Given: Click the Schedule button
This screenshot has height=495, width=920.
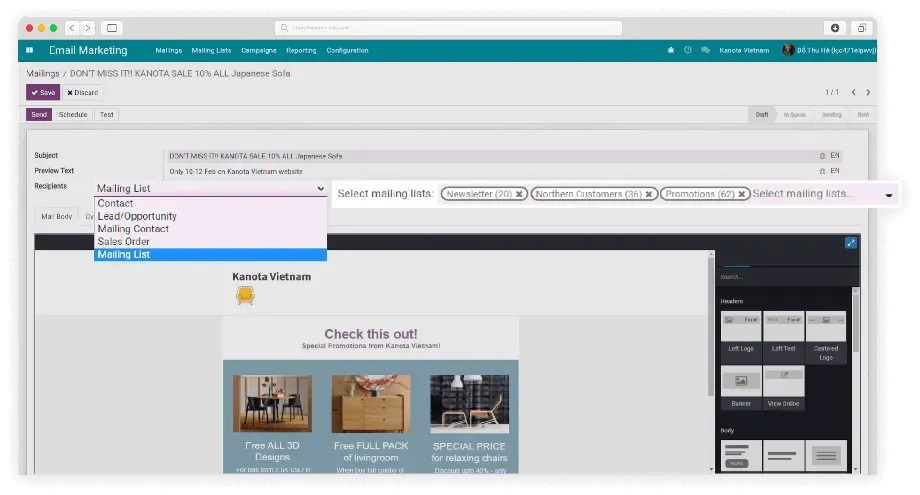Looking at the screenshot, I should (73, 114).
